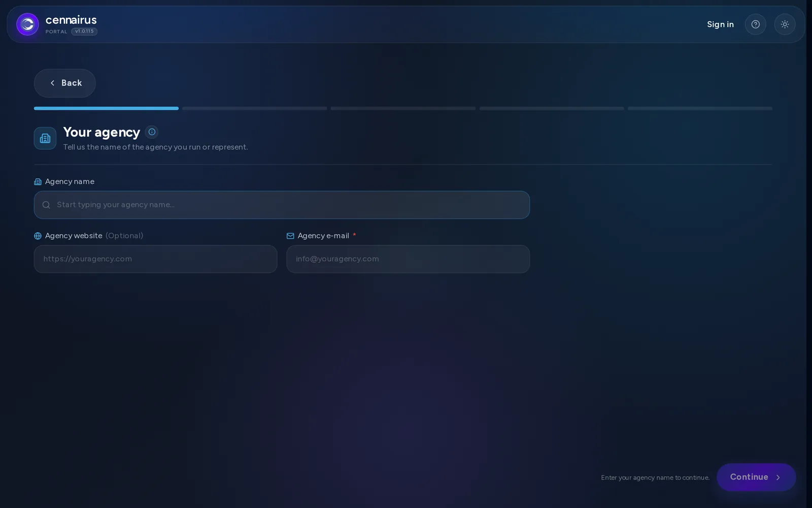Click the small building icon by Agency name label
This screenshot has height=508, width=812.
click(38, 182)
